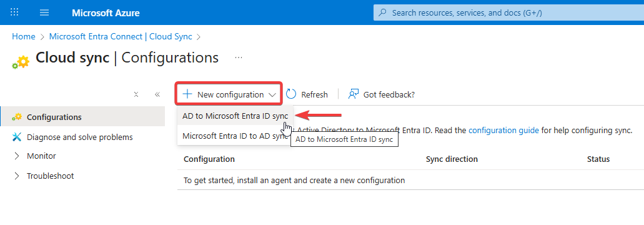
Task: Click the Cloud sync | Configurations page title
Action: 127,58
